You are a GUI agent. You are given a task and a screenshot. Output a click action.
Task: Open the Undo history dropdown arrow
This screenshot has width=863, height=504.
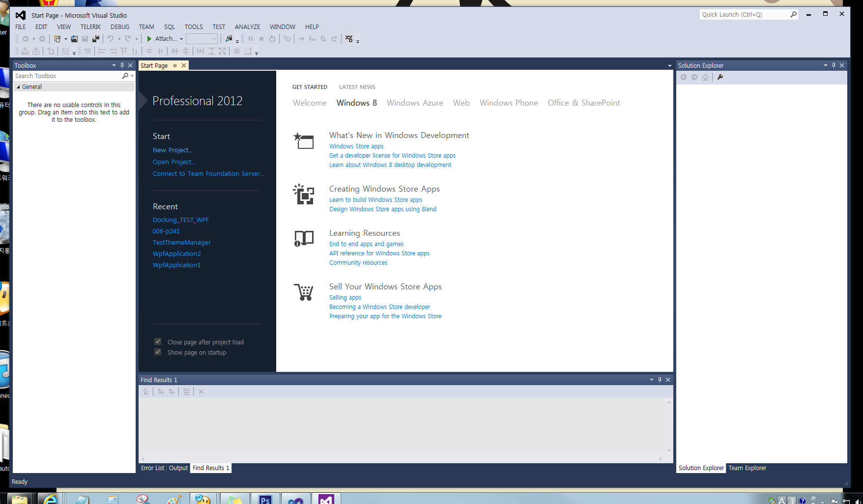pyautogui.click(x=119, y=39)
